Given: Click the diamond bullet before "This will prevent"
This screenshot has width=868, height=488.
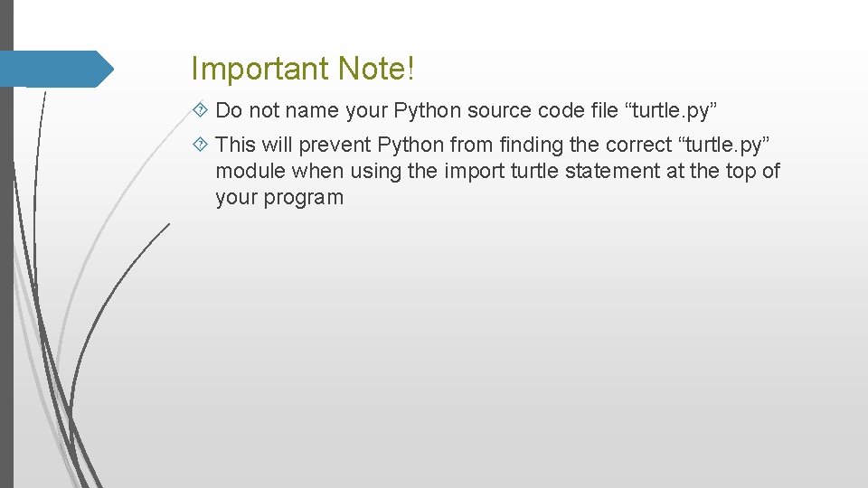Looking at the screenshot, I should (200, 143).
